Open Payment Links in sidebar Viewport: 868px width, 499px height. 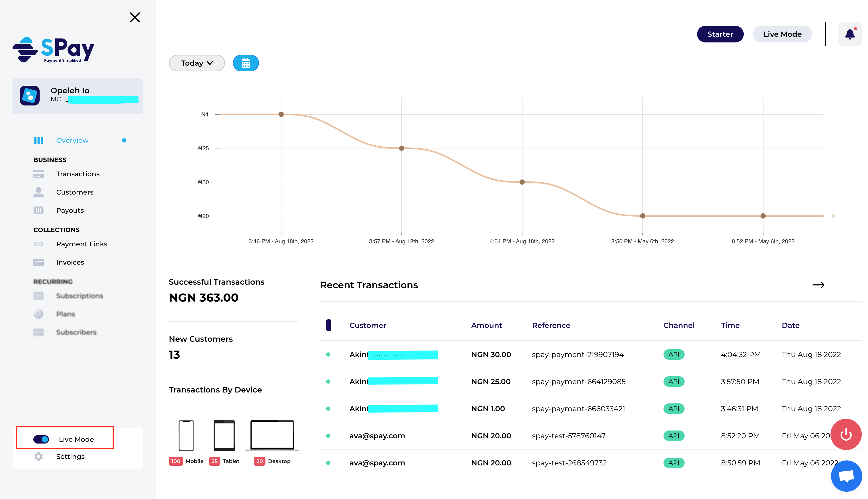(x=82, y=244)
